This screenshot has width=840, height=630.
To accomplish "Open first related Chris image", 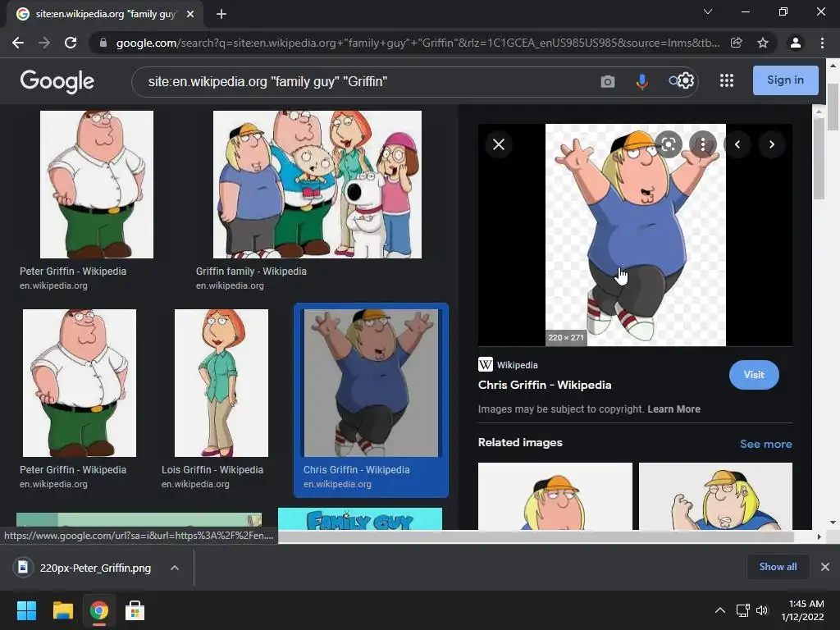I will (555, 496).
